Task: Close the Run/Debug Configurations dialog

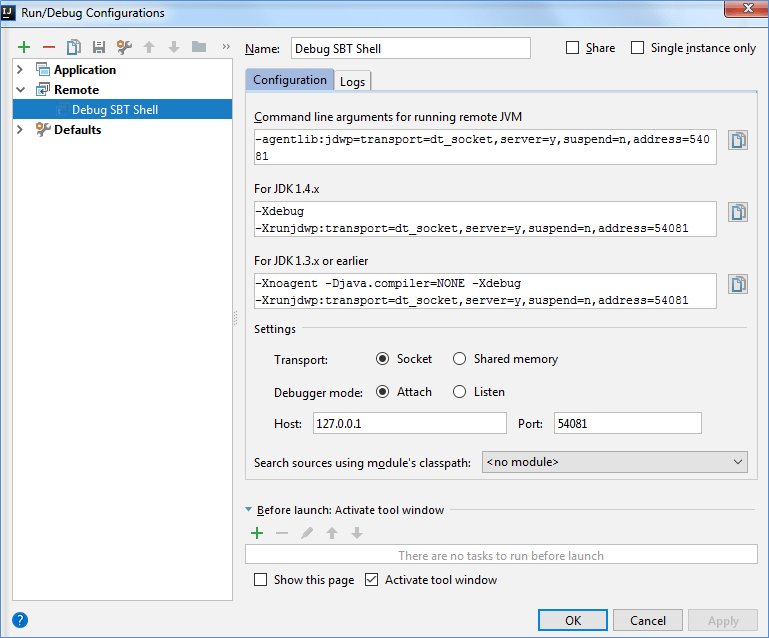Action: tap(747, 8)
